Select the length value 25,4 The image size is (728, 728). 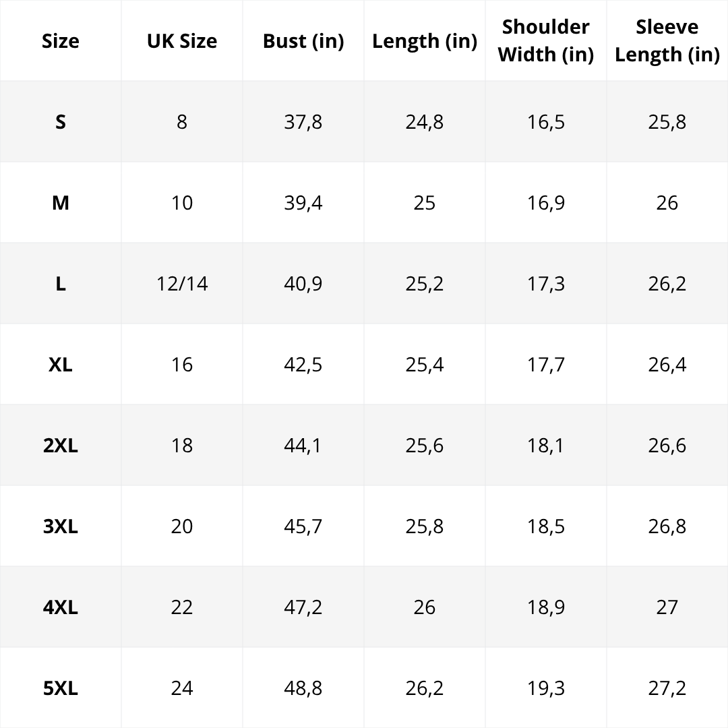pyautogui.click(x=425, y=365)
